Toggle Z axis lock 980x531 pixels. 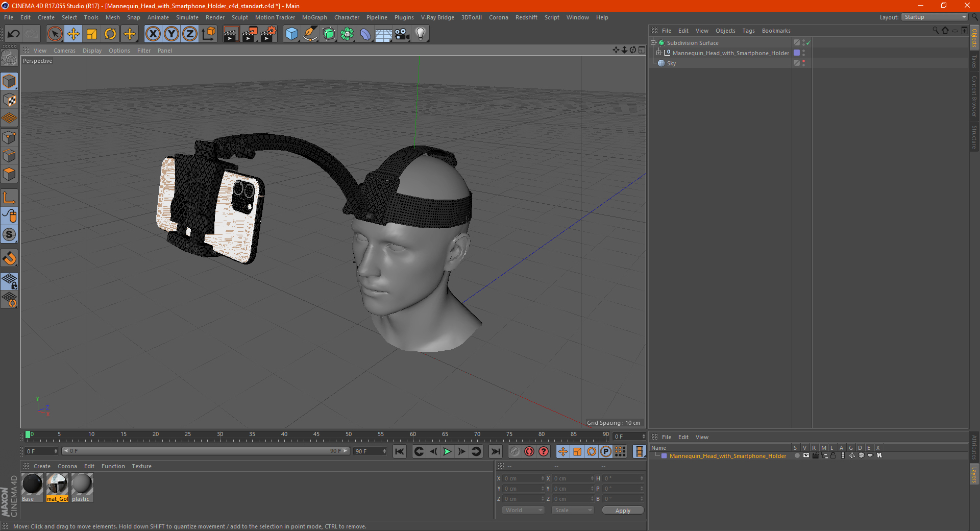(x=190, y=34)
